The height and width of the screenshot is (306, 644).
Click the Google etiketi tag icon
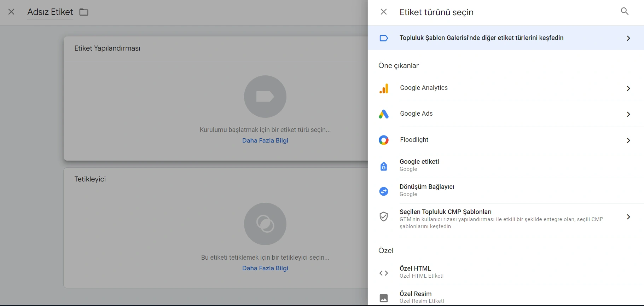384,166
